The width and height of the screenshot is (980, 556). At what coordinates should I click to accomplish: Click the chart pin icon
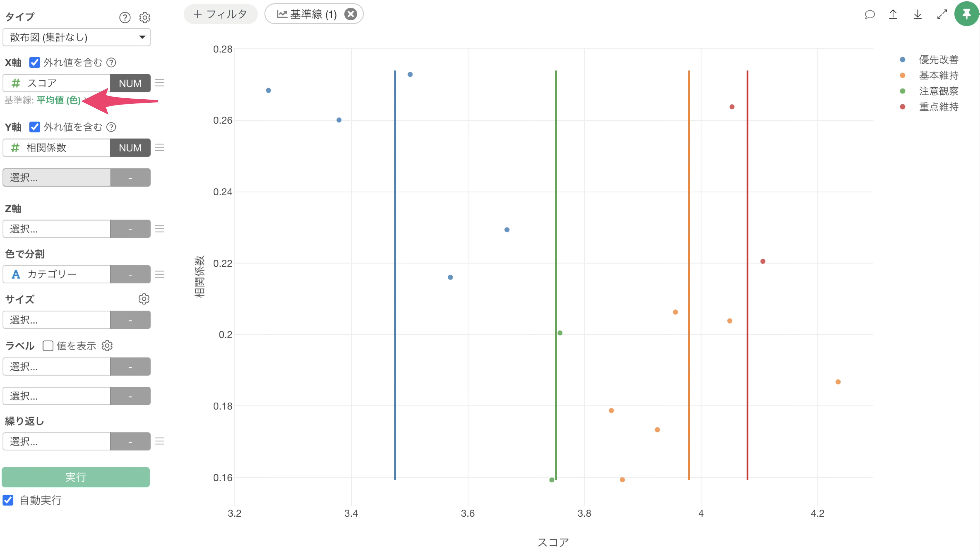pos(966,14)
